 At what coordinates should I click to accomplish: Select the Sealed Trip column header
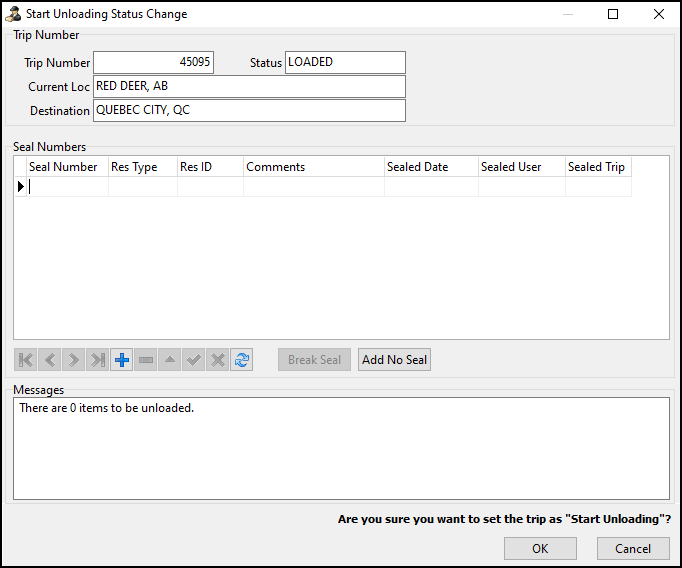[598, 167]
